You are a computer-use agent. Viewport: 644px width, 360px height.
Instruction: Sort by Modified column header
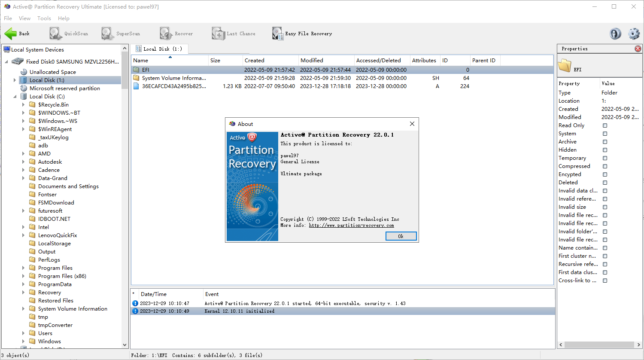click(326, 61)
